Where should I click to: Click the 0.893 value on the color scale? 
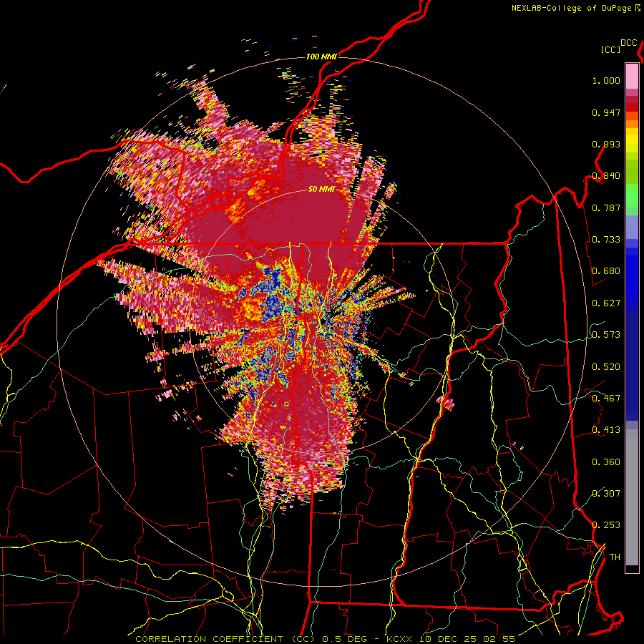tap(606, 144)
